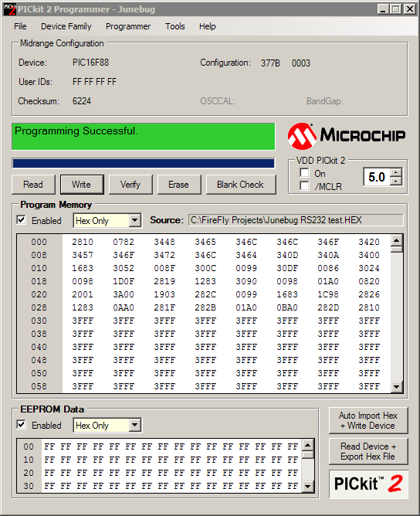Screen dimensions: 420x516
Task: Open the File menu
Action: tap(20, 26)
